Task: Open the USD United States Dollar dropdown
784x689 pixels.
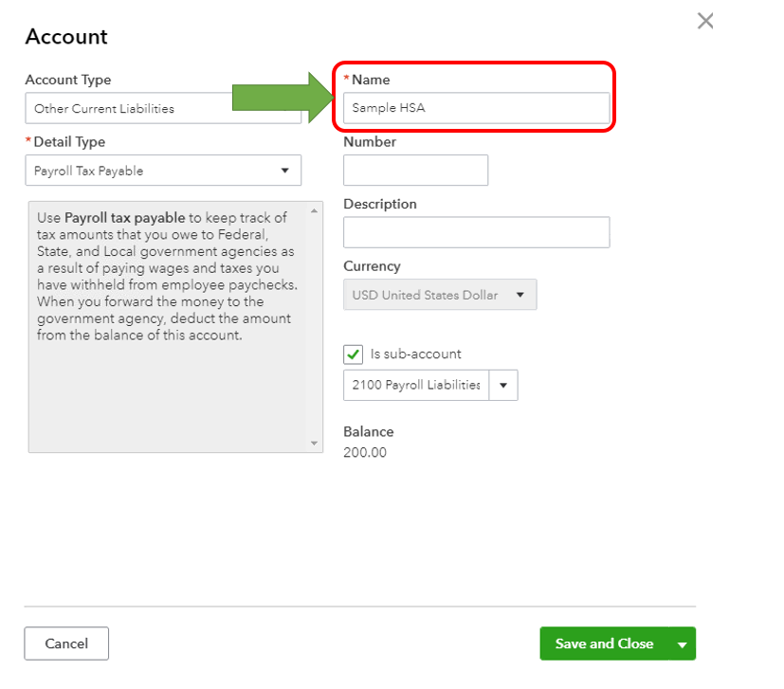Action: coord(440,295)
